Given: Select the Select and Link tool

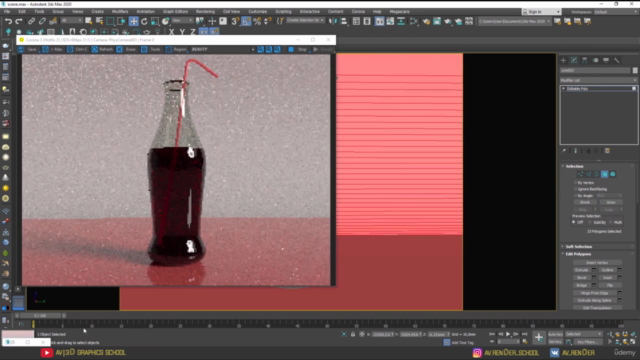Looking at the screenshot, I should point(31,21).
